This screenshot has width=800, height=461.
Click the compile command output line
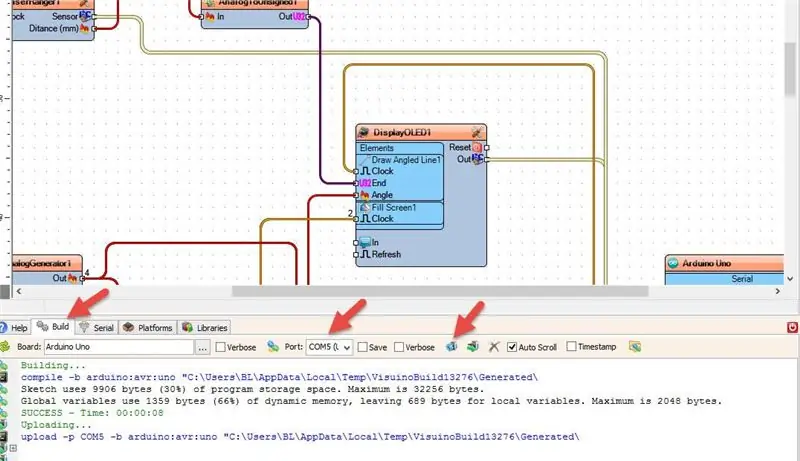tap(279, 377)
